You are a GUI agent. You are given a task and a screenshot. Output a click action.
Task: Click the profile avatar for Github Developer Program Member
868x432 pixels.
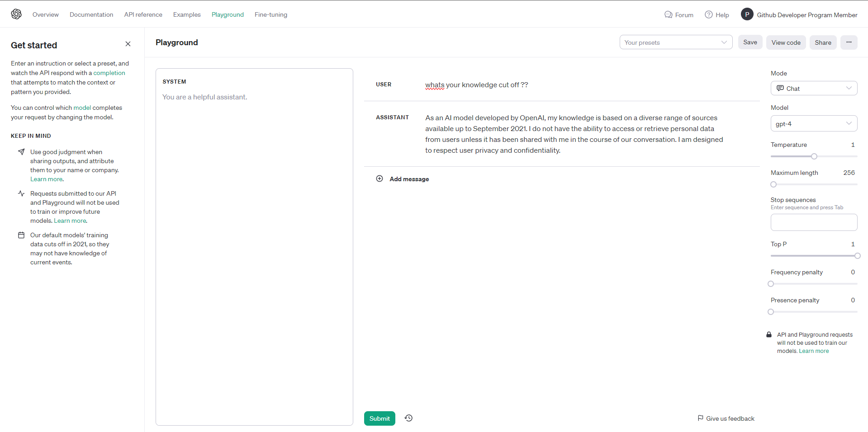746,14
